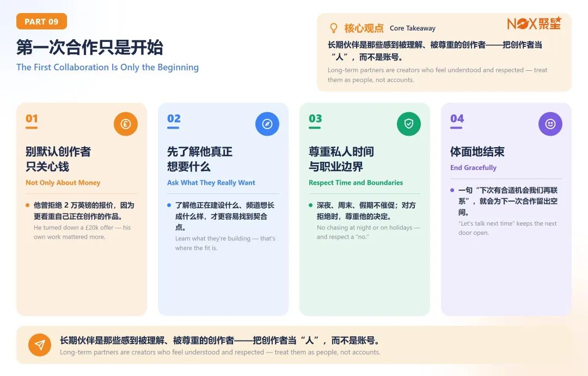Click the orange pound currency icon on card 01
The width and height of the screenshot is (588, 376).
pyautogui.click(x=126, y=124)
